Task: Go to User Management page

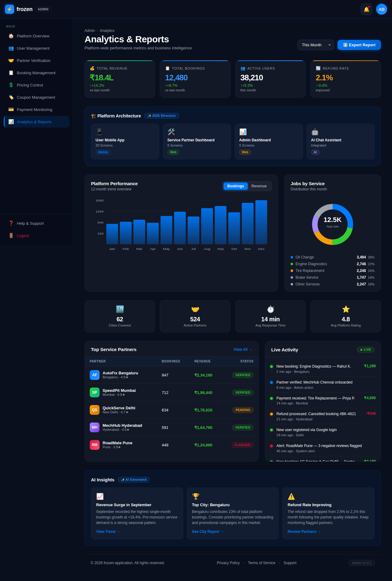Action: point(36,48)
